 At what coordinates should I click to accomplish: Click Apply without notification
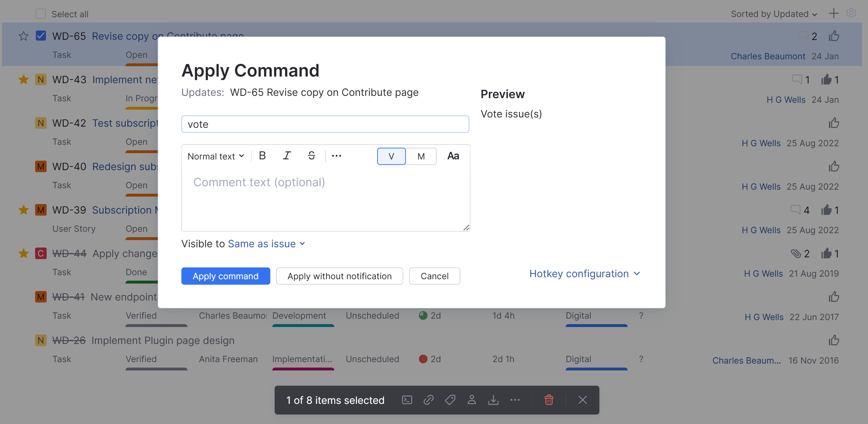point(339,276)
